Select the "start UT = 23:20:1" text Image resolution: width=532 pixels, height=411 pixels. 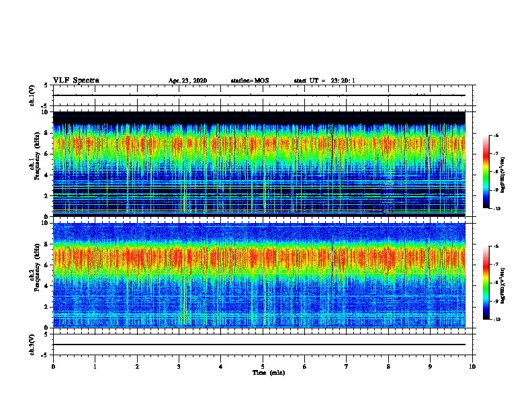click(324, 81)
